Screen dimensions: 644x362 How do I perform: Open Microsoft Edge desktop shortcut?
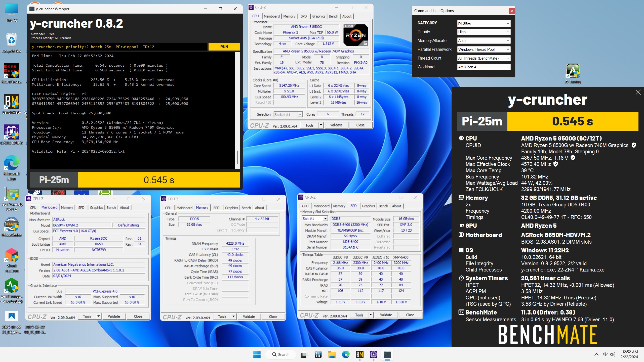(12, 168)
